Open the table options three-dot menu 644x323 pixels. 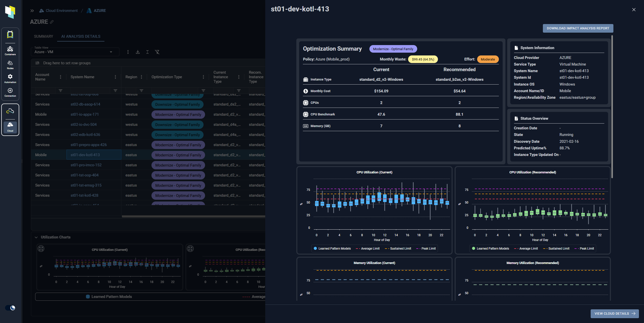128,52
